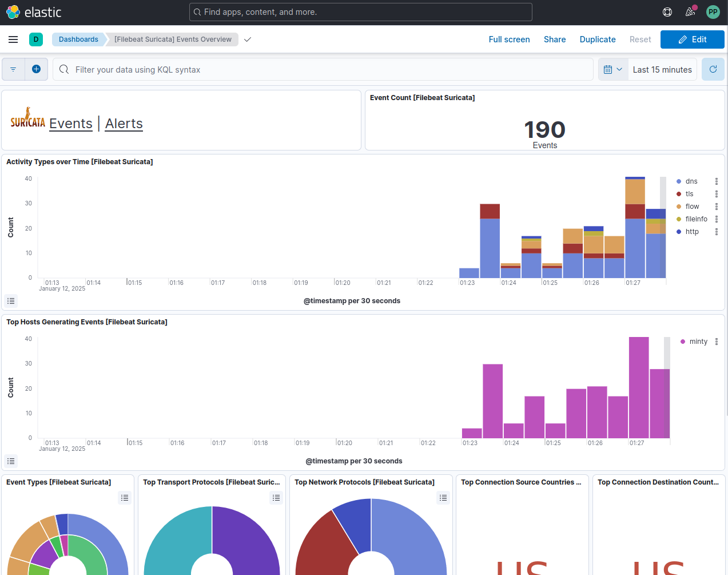Screen dimensions: 728x575
Task: Open the options dots for tls legend
Action: pyautogui.click(x=717, y=194)
